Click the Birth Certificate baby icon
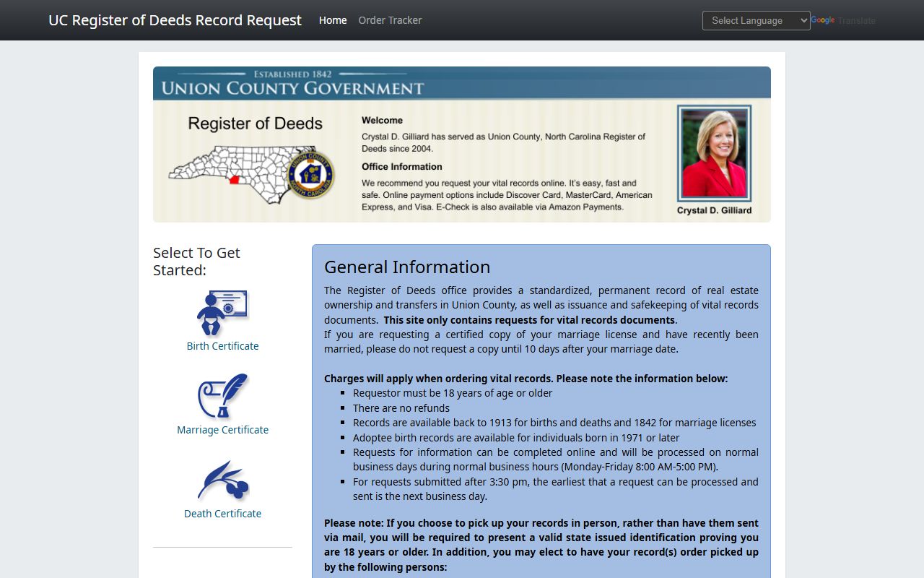924x578 pixels. coord(222,313)
